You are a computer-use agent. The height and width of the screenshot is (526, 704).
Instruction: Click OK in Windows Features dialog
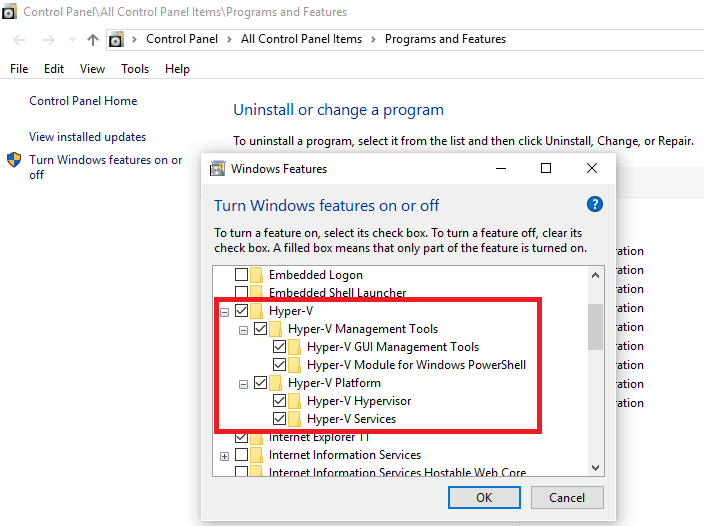coord(484,497)
